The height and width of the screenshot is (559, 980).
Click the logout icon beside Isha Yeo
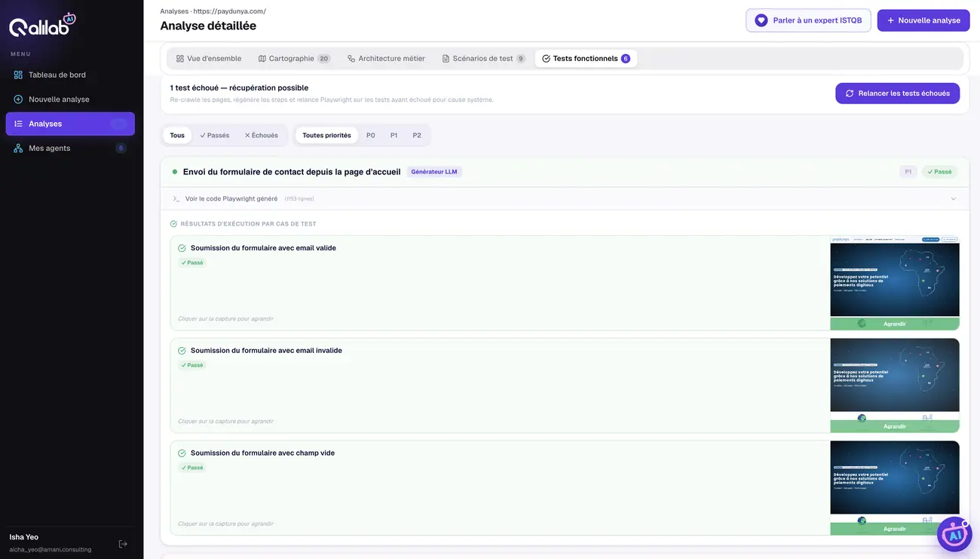[123, 544]
